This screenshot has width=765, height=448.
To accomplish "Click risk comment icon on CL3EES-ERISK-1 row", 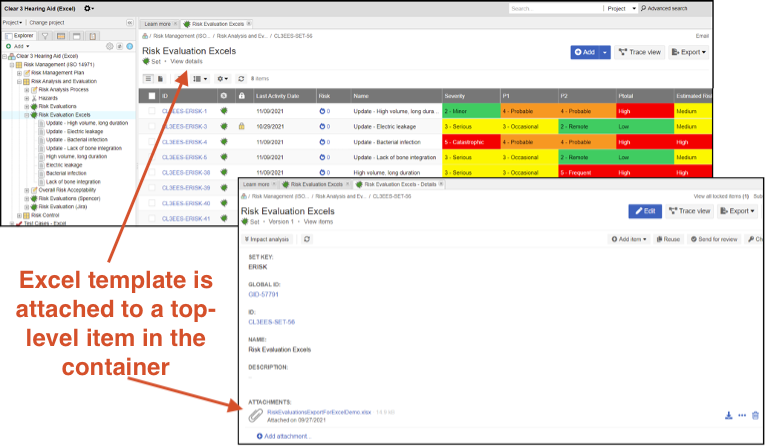I will (322, 111).
